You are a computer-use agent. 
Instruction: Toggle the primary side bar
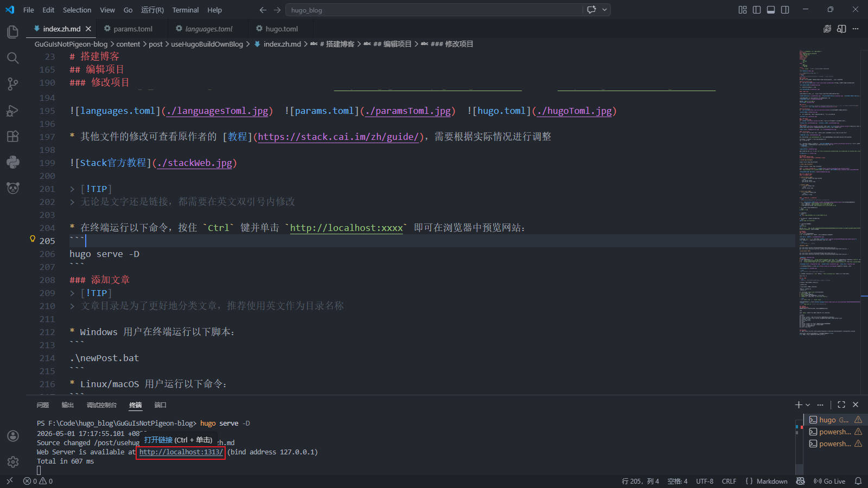(757, 10)
